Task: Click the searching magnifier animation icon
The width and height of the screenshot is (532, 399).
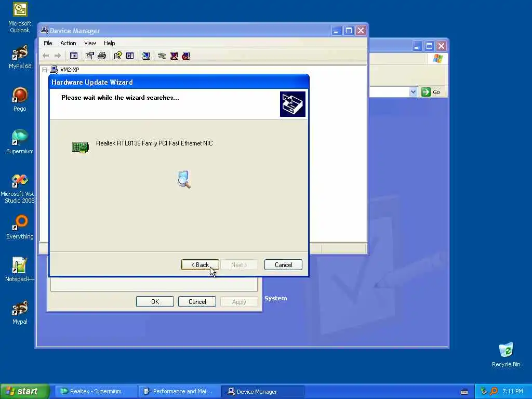Action: click(184, 179)
